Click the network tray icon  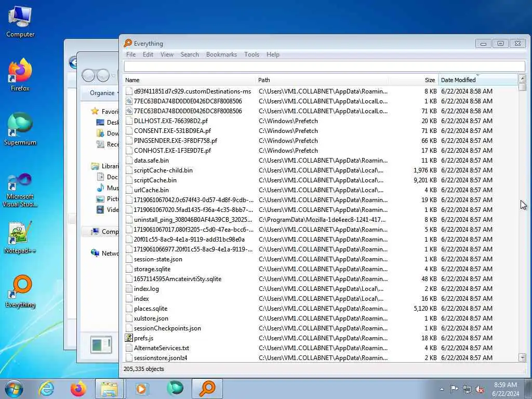[x=467, y=389]
